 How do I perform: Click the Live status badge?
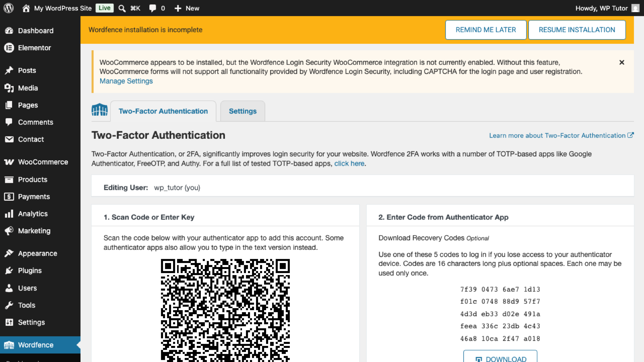tap(105, 8)
